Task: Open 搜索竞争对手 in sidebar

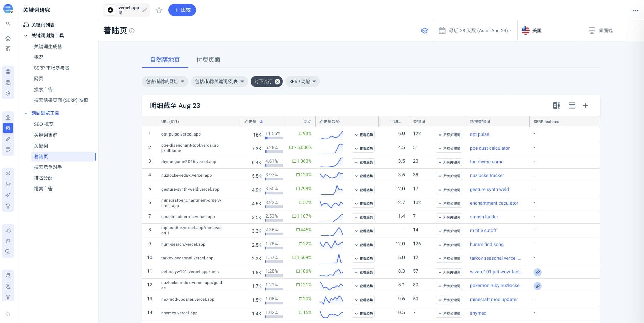Action: 48,167
